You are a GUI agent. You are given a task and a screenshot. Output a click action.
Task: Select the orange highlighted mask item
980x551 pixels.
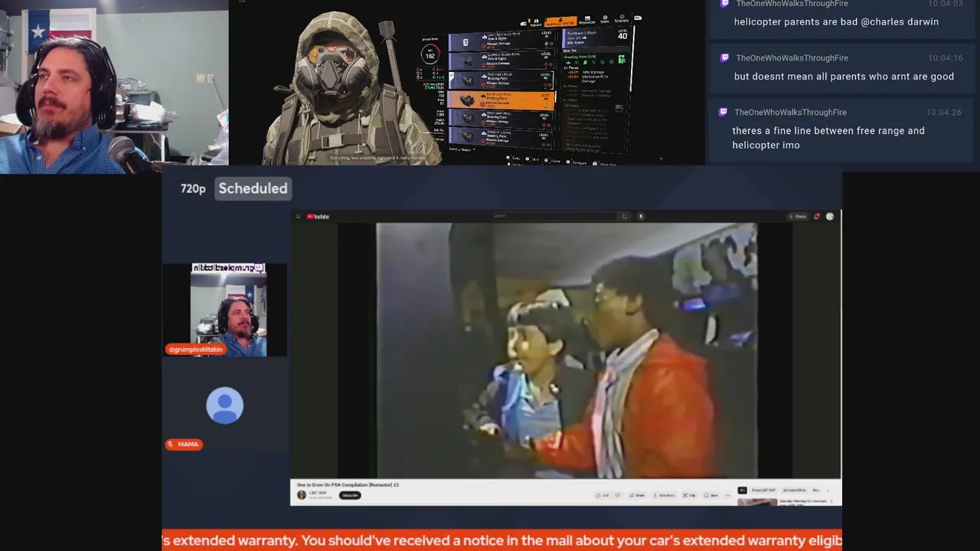[501, 100]
